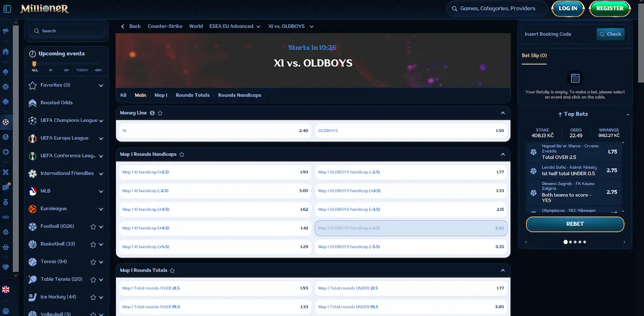Click the Euroleague basketball logo icon
The width and height of the screenshot is (644, 316).
point(32,209)
